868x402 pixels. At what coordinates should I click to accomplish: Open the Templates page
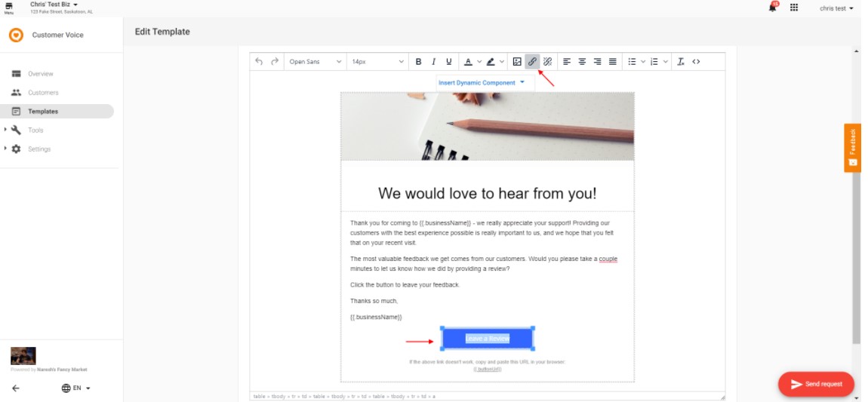57,111
